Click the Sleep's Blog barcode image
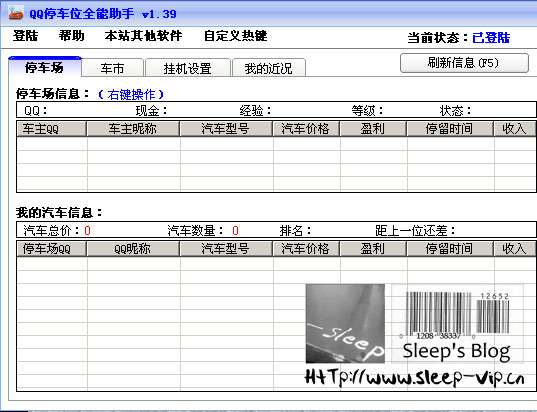Screen dimensions: 537x412 [x=457, y=323]
